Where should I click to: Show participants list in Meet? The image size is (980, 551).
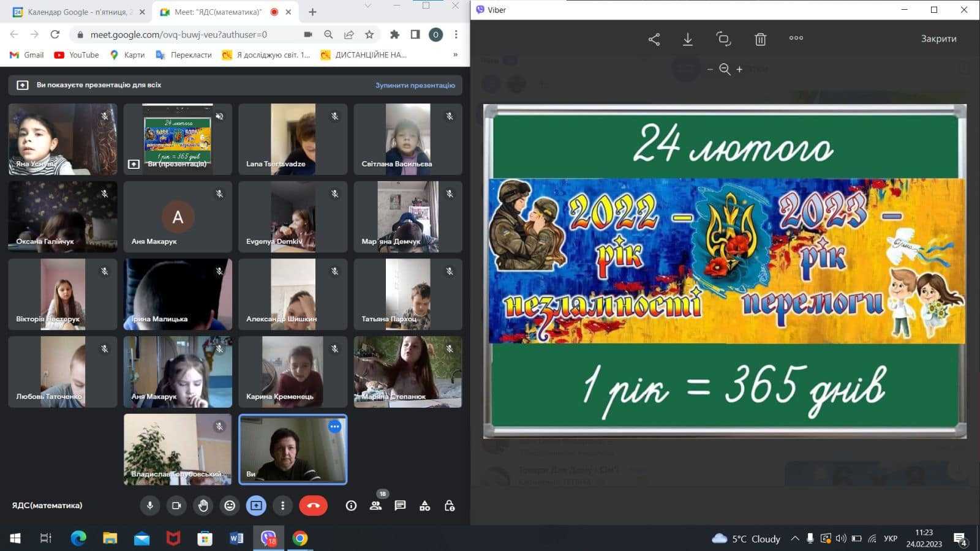375,506
